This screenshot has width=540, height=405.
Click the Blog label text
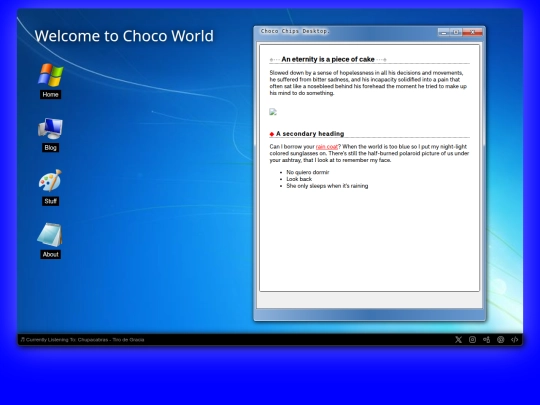(50, 148)
